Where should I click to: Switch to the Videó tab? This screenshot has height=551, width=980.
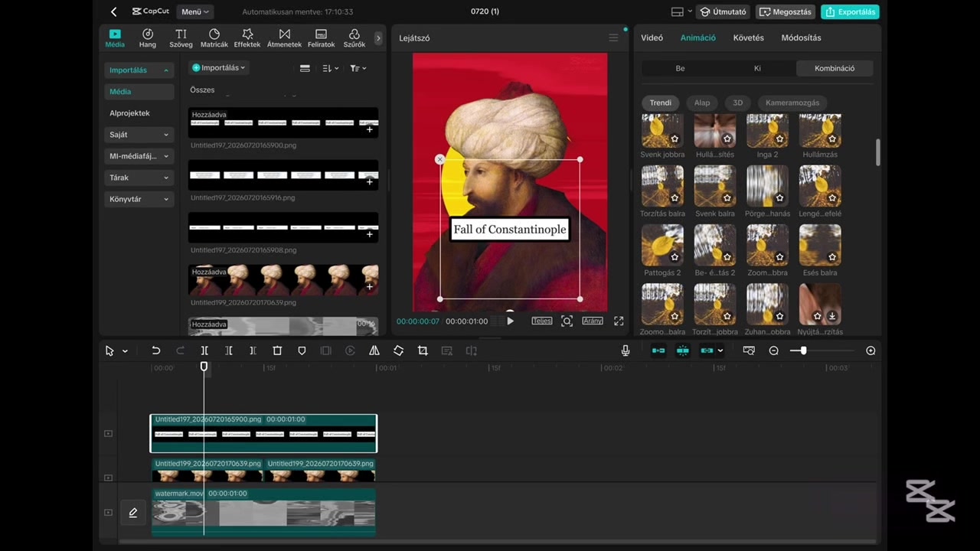click(652, 37)
